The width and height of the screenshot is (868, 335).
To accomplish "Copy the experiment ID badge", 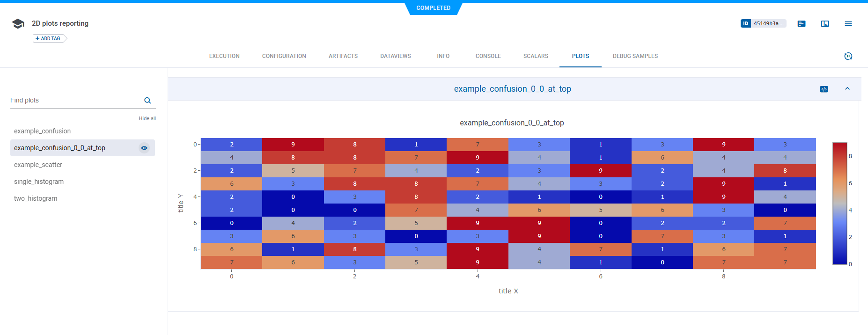I will pos(763,23).
